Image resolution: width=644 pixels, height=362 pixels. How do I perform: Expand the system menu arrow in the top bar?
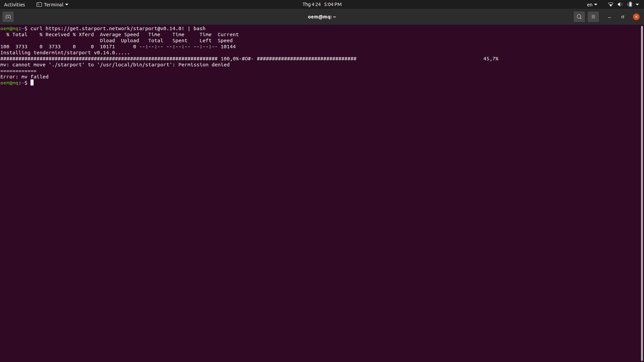click(637, 5)
